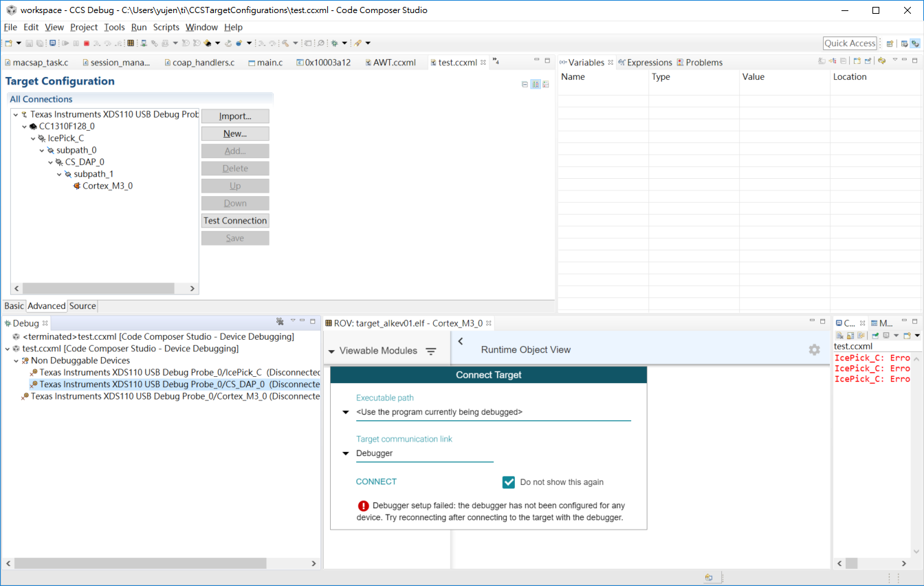This screenshot has height=586, width=924.
Task: Open the Source tab of Target Configuration
Action: point(82,306)
